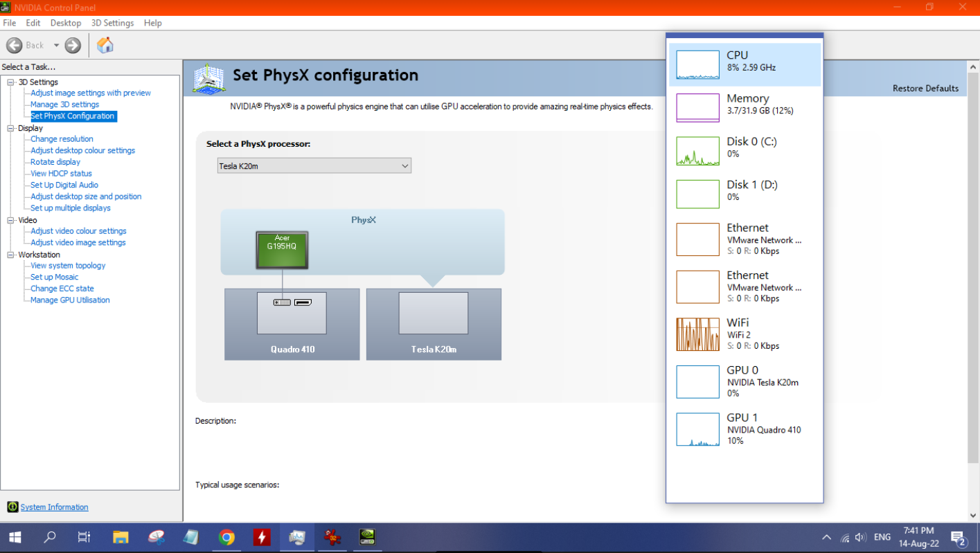This screenshot has width=980, height=553.
Task: Open the notification center icon
Action: pyautogui.click(x=959, y=538)
